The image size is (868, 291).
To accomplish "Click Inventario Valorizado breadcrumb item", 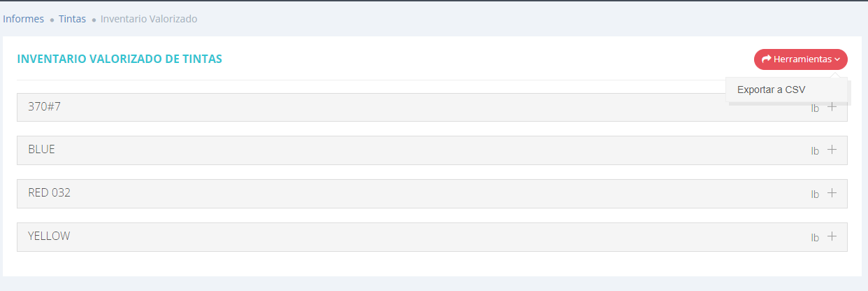I will tap(149, 19).
